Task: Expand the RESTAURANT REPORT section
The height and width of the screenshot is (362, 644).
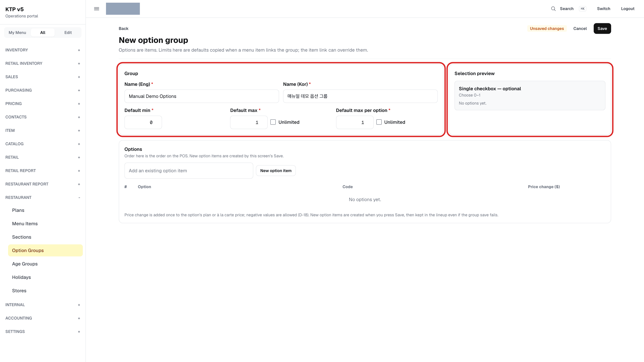Action: [x=43, y=184]
